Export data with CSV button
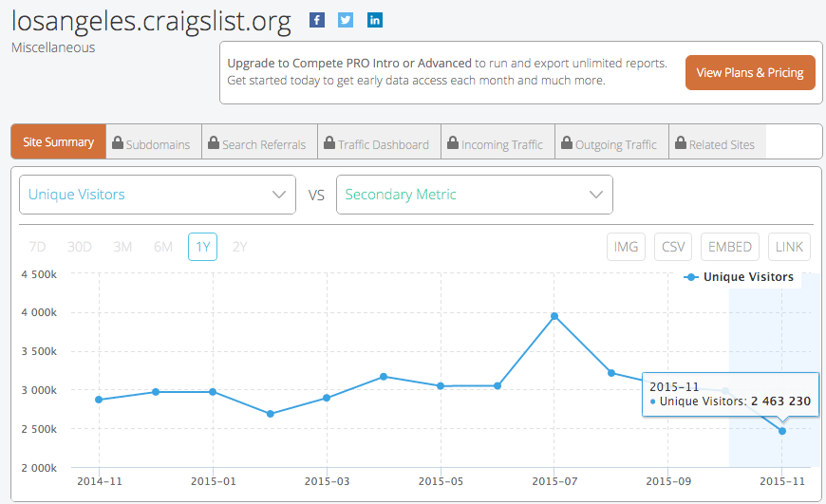 (x=673, y=247)
